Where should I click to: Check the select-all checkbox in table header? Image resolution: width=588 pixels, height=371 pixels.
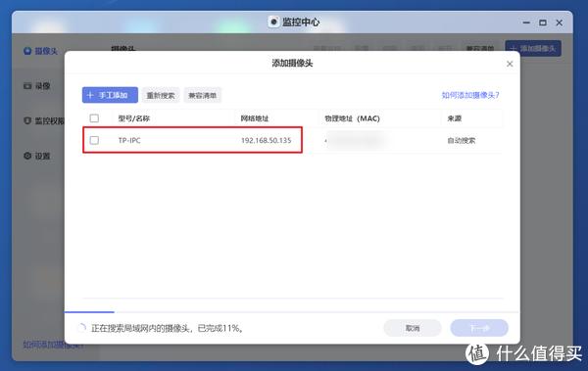[x=94, y=118]
